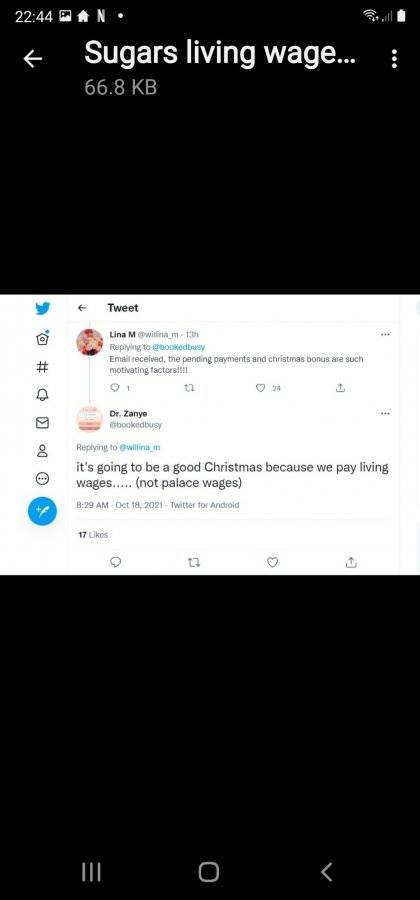
Task: Click the back arrow next to Tweet header
Action: point(82,308)
